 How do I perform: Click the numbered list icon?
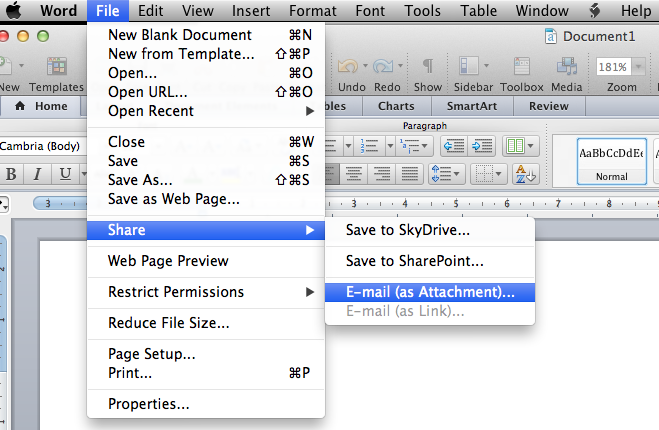[x=369, y=146]
